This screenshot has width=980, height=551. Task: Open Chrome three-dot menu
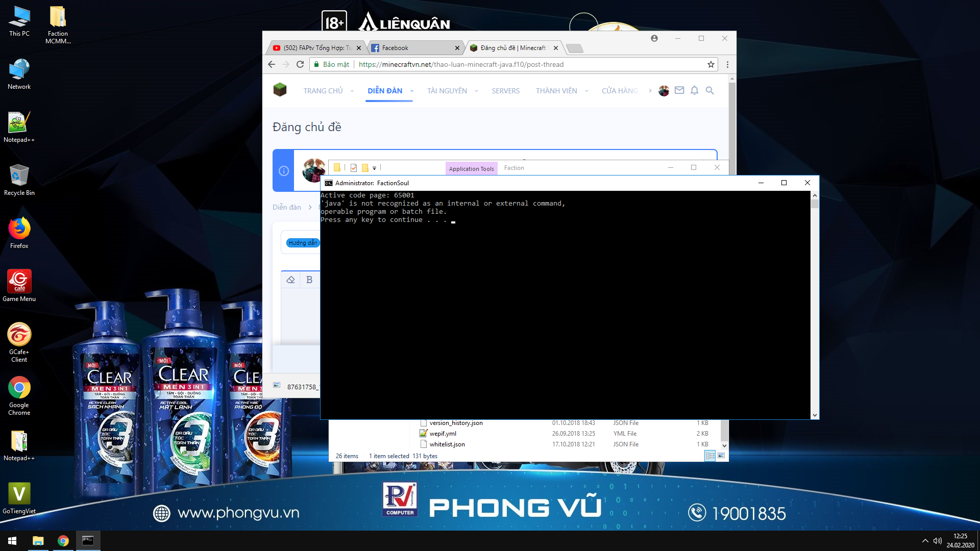click(x=727, y=64)
